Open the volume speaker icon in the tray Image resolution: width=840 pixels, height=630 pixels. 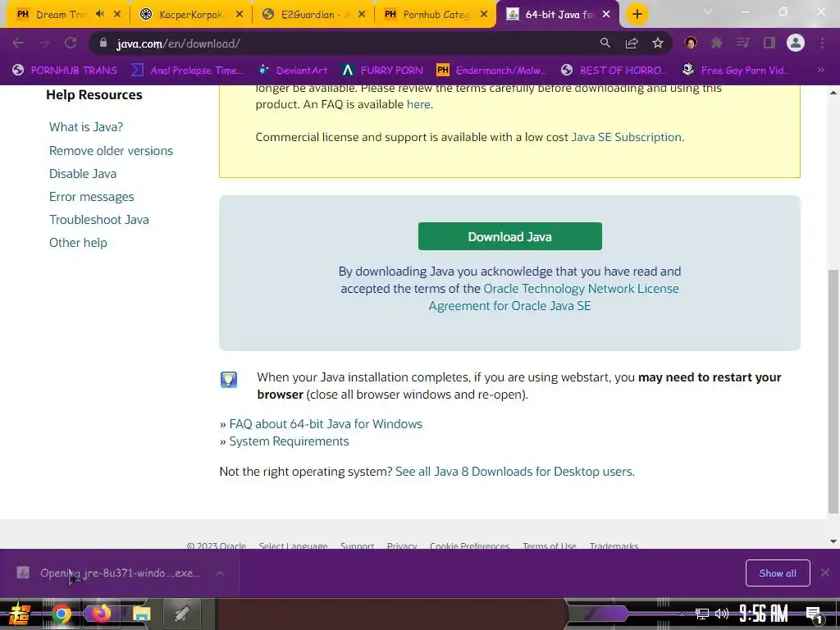tap(722, 614)
